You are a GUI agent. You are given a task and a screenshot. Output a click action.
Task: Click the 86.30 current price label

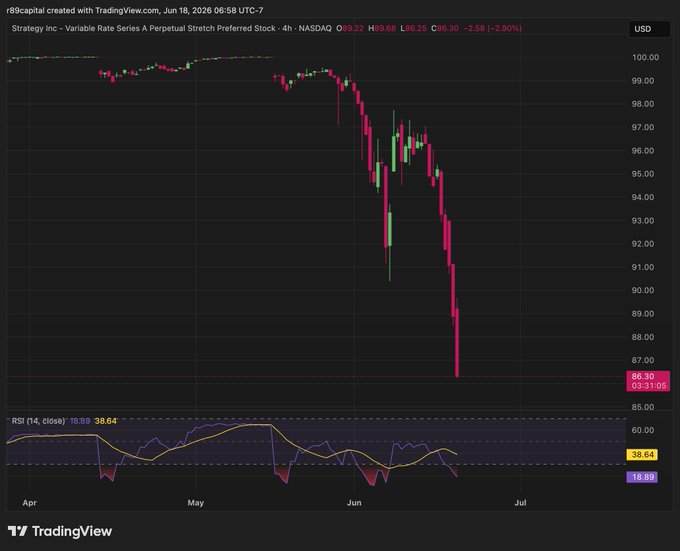pyautogui.click(x=643, y=376)
